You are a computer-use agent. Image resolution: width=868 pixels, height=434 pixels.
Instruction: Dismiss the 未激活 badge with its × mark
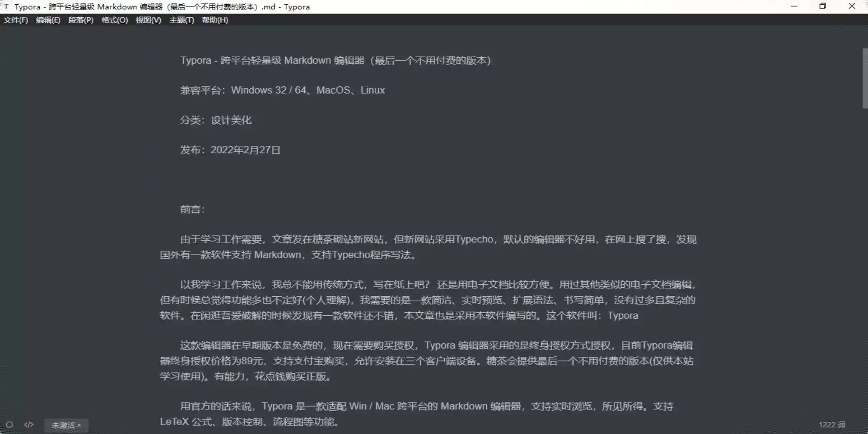pos(79,425)
